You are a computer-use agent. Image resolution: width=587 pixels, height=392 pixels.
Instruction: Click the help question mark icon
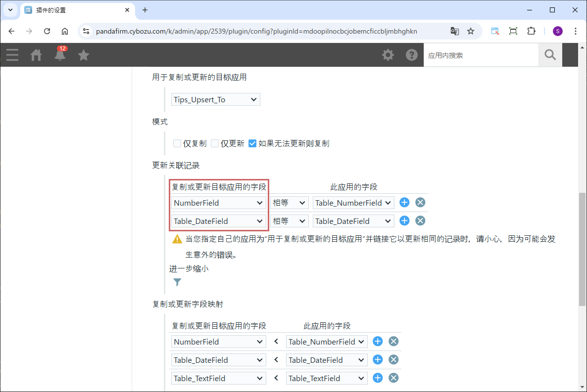(412, 55)
